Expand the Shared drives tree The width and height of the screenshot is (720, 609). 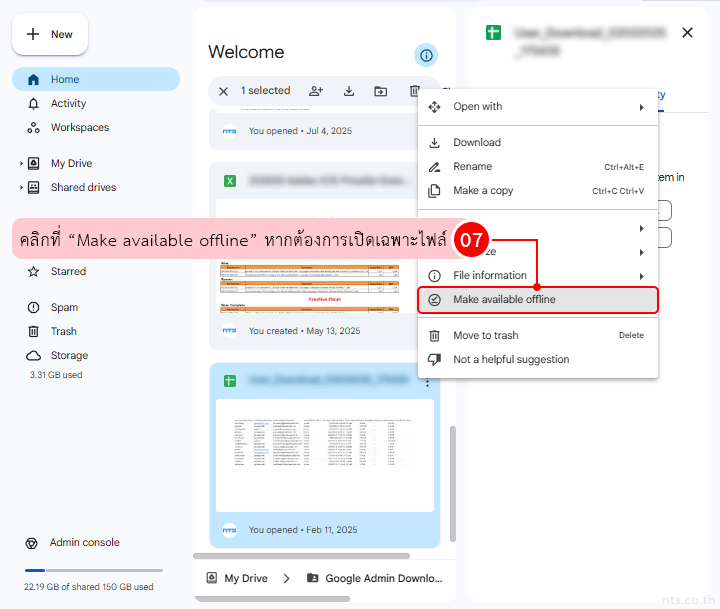point(21,187)
